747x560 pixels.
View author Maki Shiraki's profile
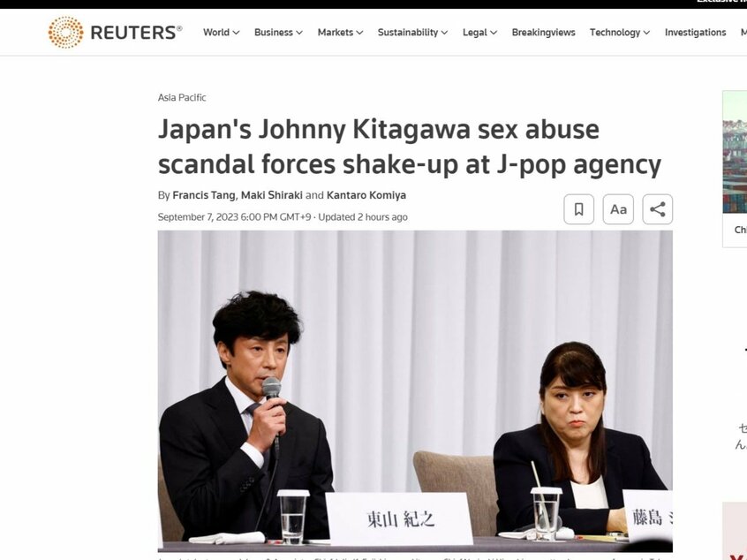tap(272, 195)
